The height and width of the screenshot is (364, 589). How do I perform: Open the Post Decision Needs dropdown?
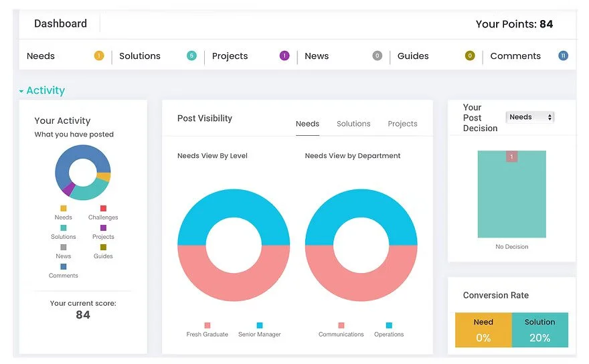click(x=529, y=117)
